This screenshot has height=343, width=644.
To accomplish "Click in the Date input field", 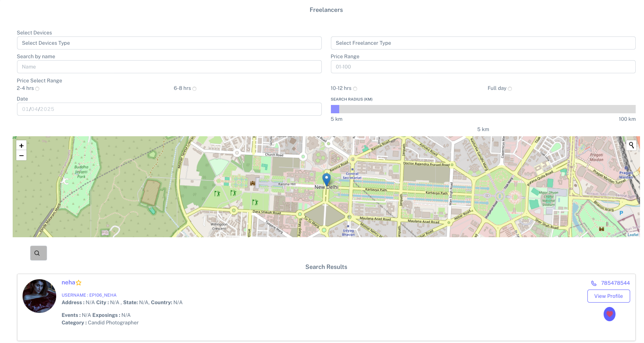I will point(169,109).
